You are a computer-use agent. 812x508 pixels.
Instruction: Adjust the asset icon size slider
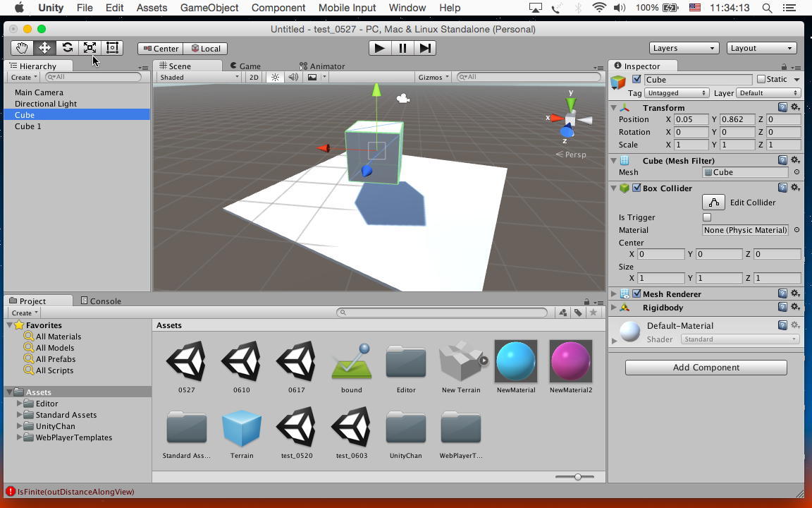point(577,477)
